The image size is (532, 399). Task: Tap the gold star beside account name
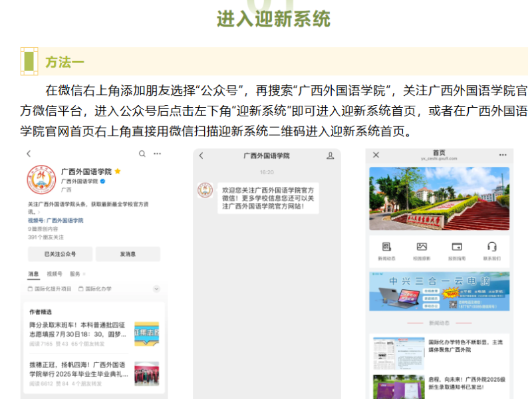click(x=118, y=172)
